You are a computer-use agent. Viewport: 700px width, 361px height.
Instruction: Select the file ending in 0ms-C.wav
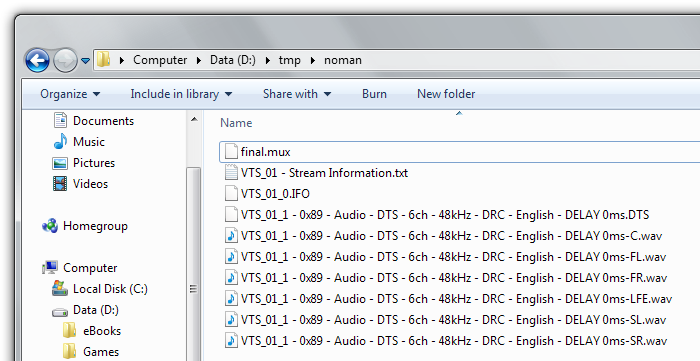[451, 236]
